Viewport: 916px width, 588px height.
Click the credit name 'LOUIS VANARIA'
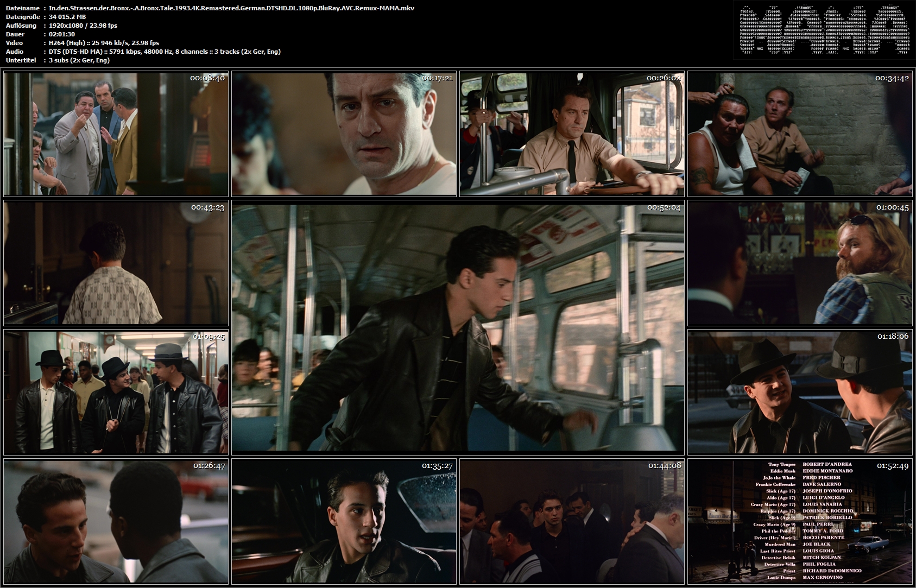(x=822, y=504)
